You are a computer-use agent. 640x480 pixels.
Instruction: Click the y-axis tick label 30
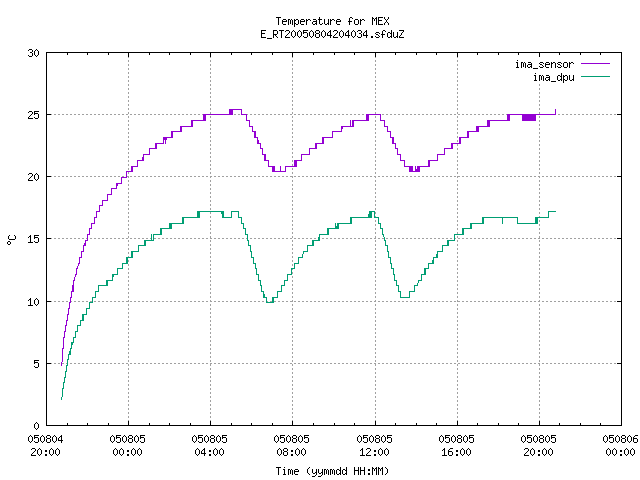coord(33,53)
